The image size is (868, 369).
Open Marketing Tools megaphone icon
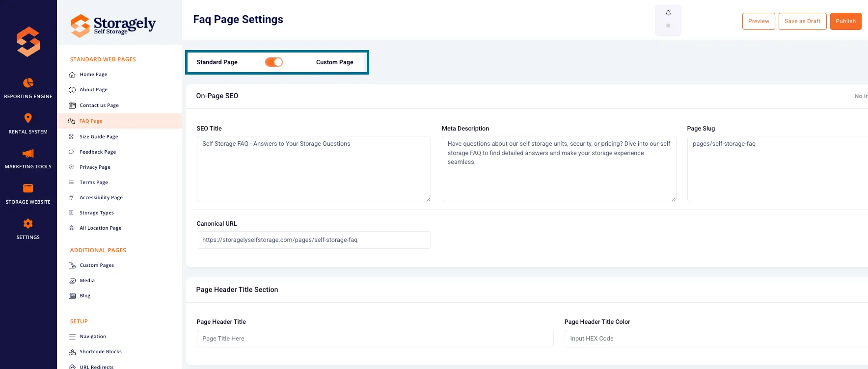pos(28,153)
